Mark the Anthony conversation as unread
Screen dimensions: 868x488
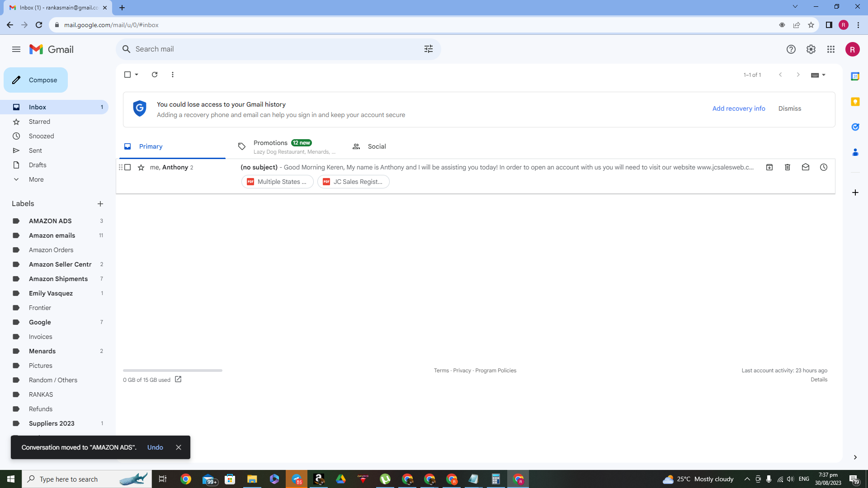(x=806, y=167)
